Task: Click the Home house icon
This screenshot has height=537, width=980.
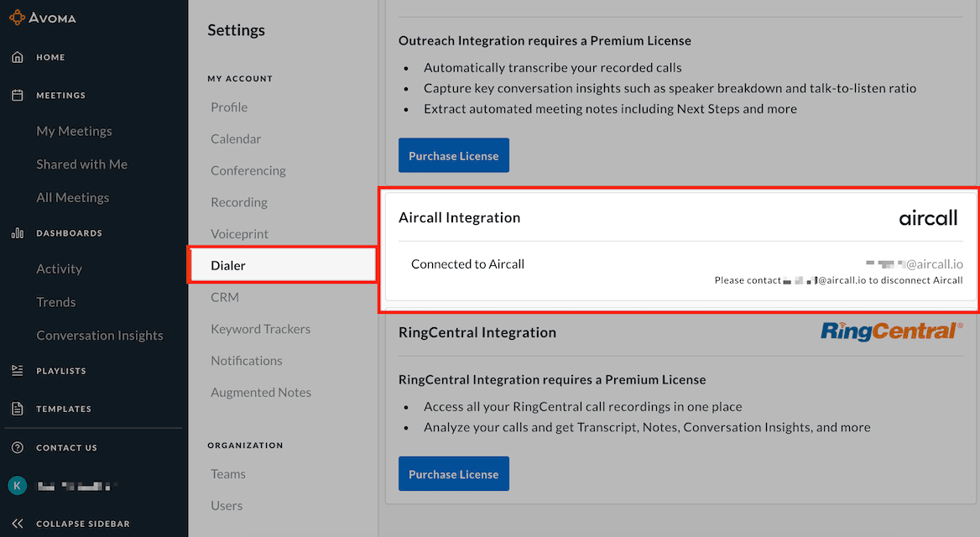Action: 17,57
